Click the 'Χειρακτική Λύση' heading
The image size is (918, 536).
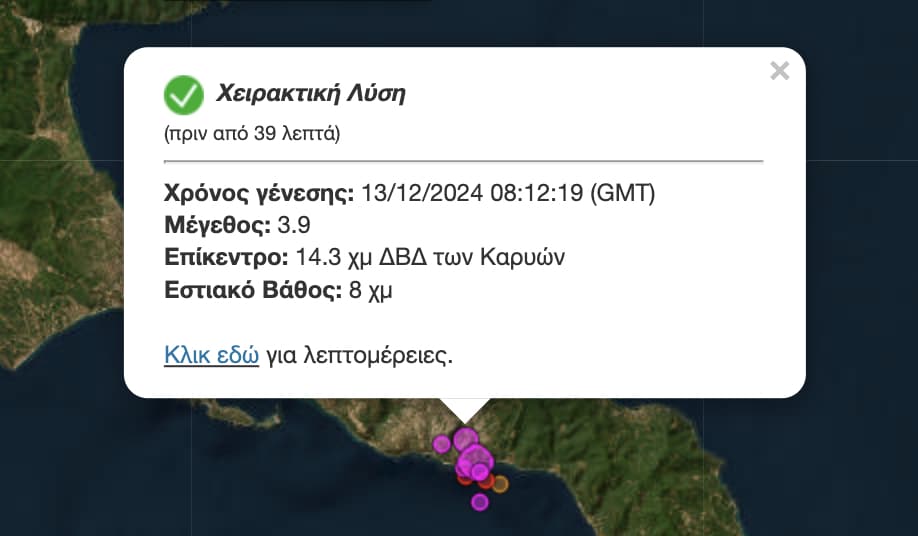pos(311,94)
